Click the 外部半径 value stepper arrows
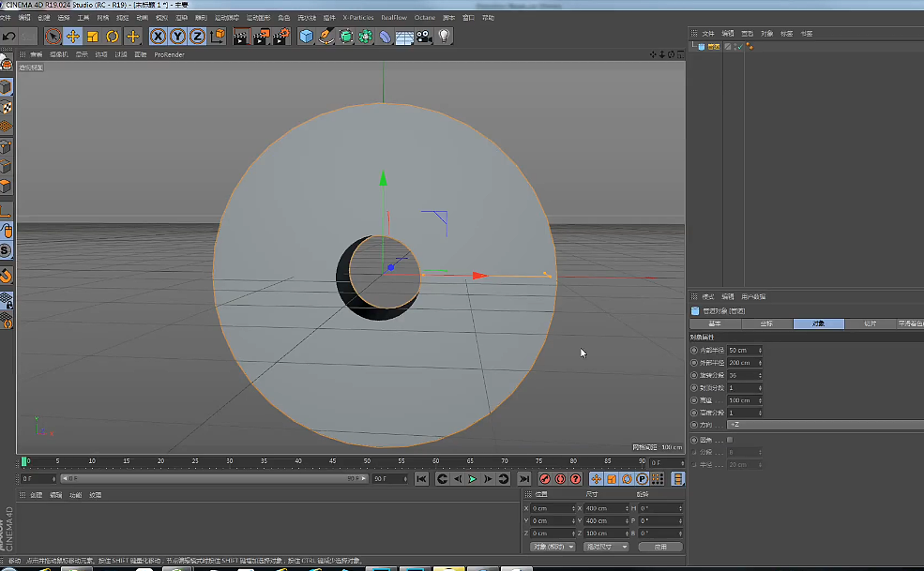 pos(760,362)
